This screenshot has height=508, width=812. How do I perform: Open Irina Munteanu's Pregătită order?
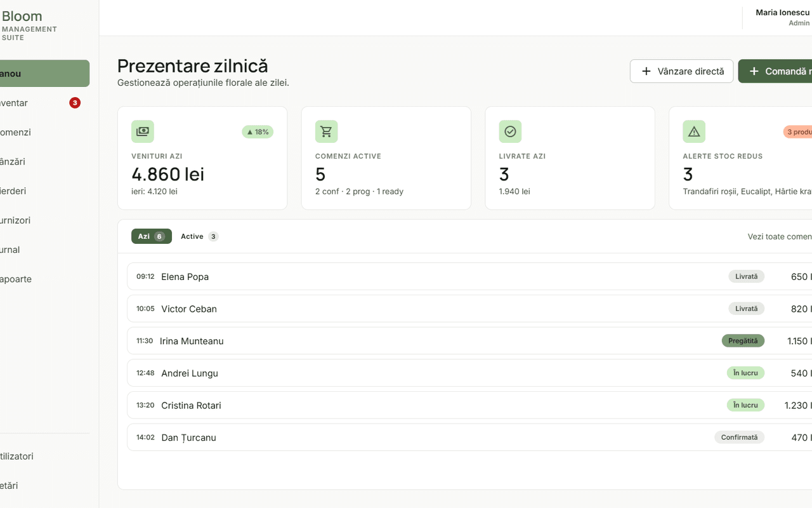tap(469, 341)
